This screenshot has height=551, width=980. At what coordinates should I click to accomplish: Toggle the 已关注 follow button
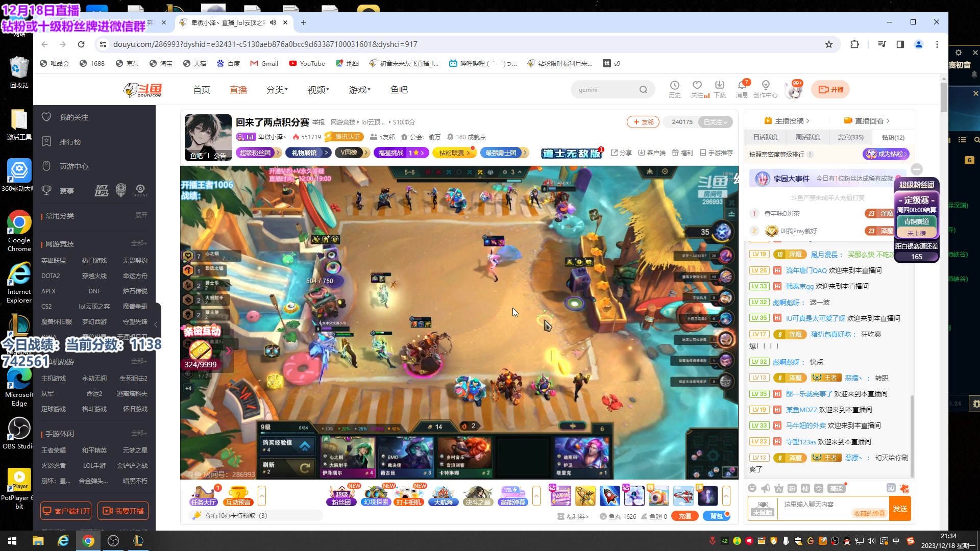tap(715, 122)
